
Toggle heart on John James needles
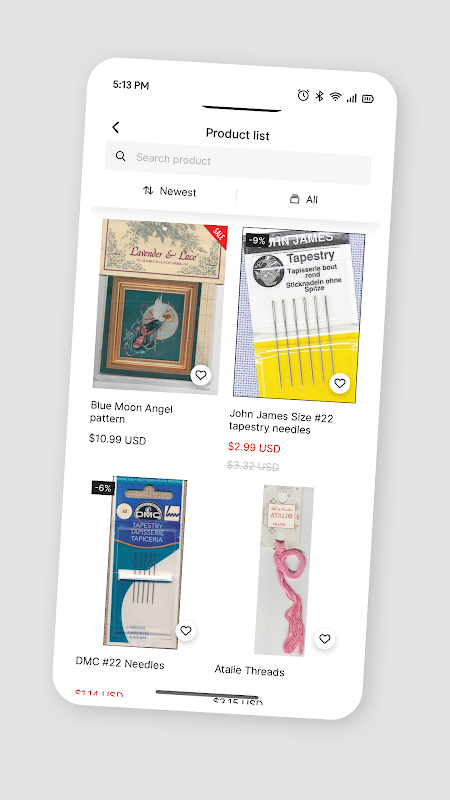[340, 383]
